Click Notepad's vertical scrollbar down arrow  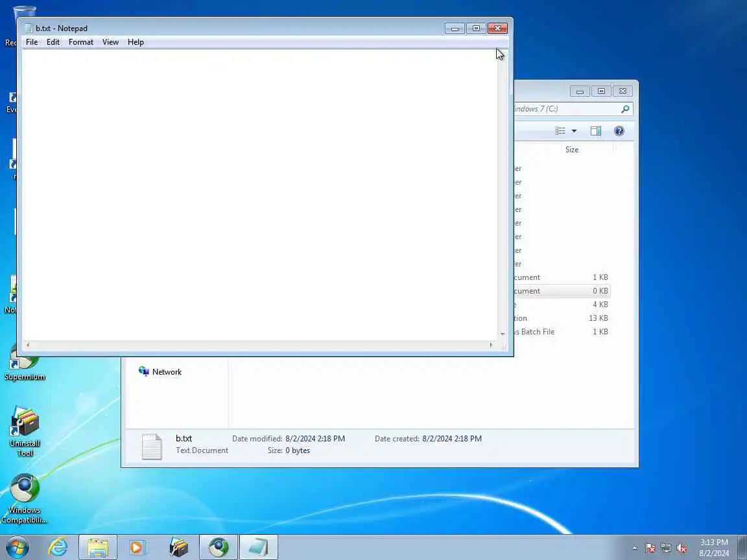pos(502,334)
